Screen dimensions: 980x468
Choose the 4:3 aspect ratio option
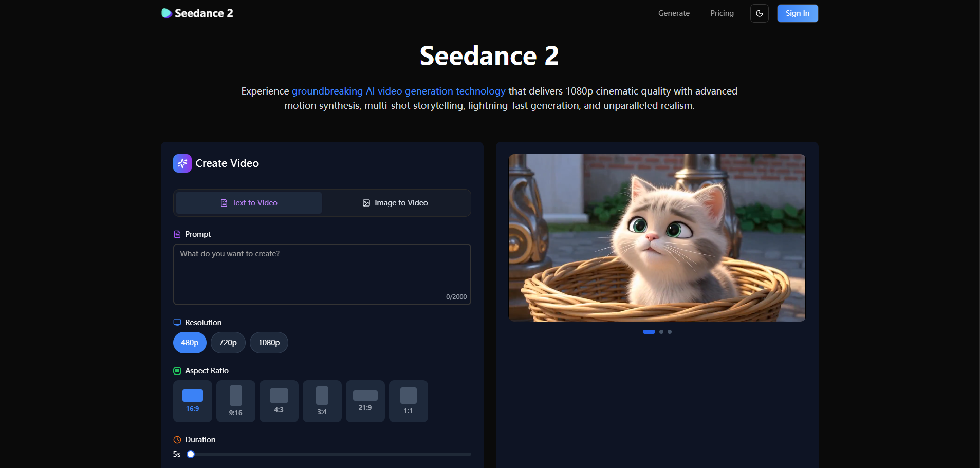279,401
